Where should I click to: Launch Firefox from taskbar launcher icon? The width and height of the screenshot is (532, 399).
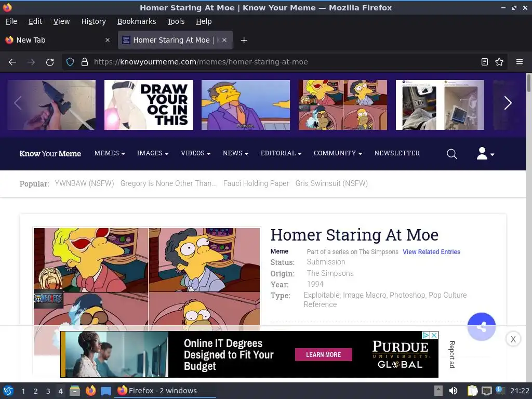[90, 391]
